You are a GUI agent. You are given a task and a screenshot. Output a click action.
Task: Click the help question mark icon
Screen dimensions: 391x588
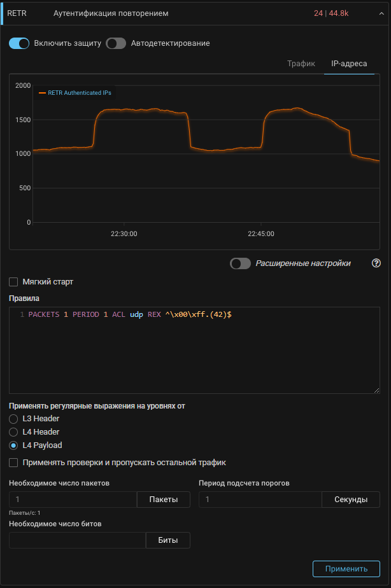pyautogui.click(x=376, y=263)
